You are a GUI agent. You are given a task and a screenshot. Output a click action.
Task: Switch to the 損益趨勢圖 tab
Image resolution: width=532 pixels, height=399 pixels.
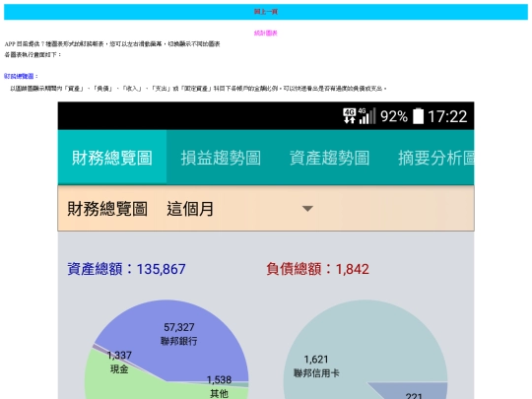221,158
